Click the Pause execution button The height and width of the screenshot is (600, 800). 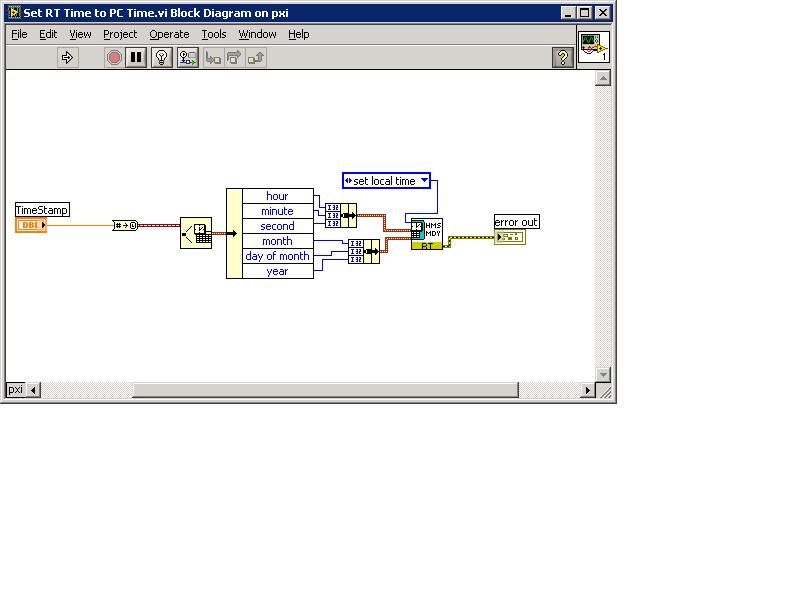click(136, 57)
